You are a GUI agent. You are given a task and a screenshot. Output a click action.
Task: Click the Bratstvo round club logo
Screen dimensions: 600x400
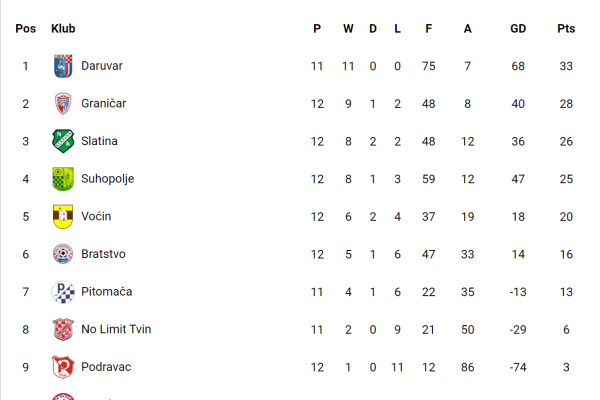[x=63, y=254]
